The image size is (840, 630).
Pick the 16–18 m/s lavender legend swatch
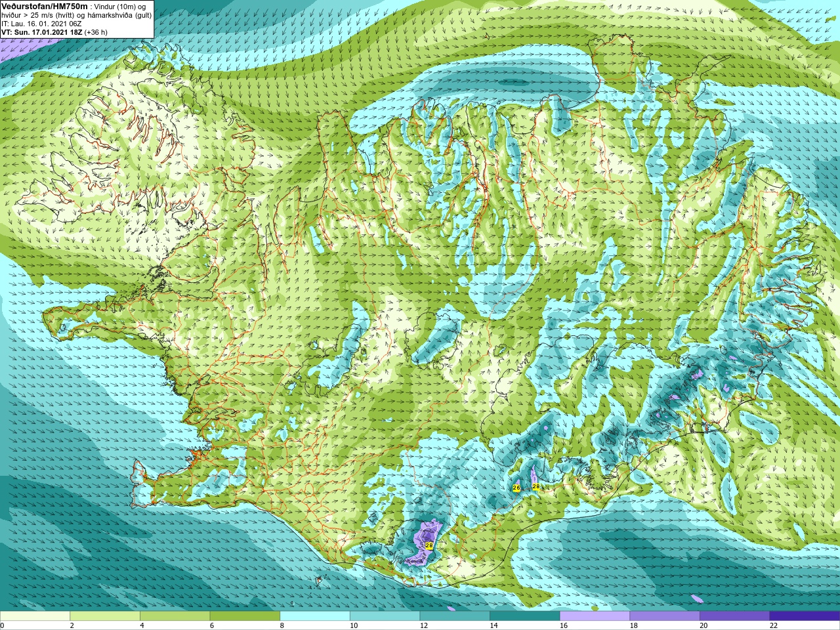coord(595,616)
